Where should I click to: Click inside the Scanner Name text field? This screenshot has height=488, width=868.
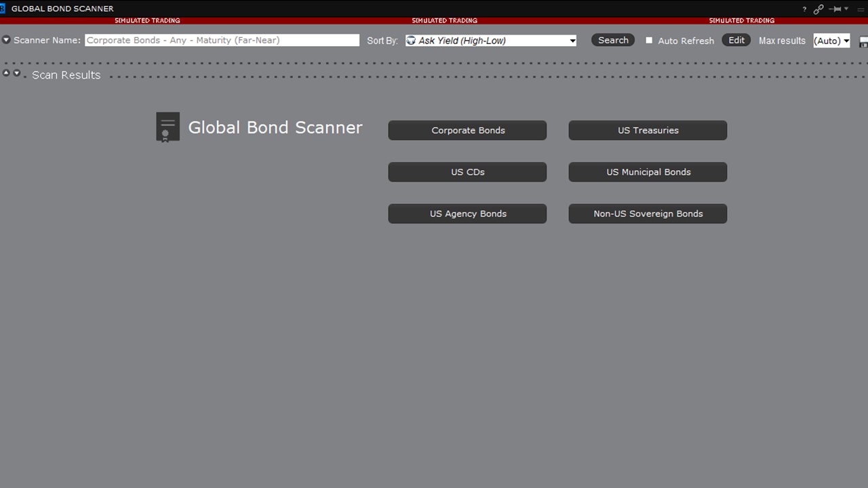(x=222, y=40)
